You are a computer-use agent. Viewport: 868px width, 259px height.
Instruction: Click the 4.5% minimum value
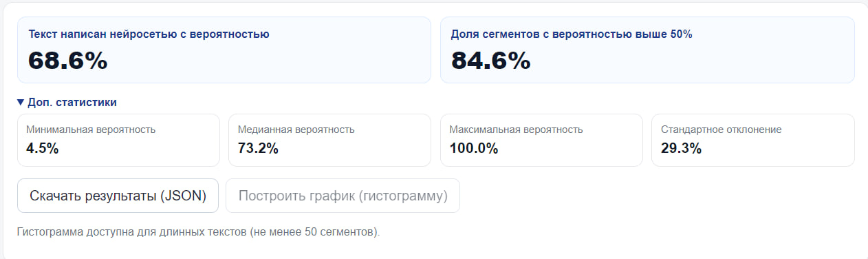click(42, 148)
